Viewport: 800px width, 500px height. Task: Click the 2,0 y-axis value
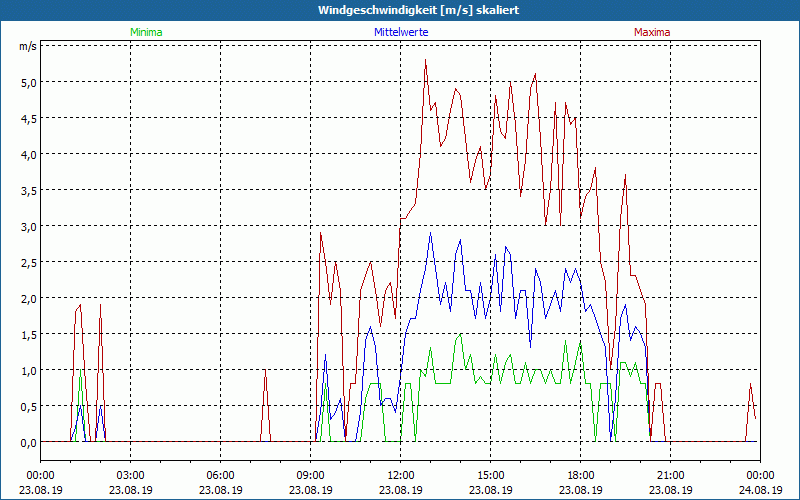click(29, 298)
